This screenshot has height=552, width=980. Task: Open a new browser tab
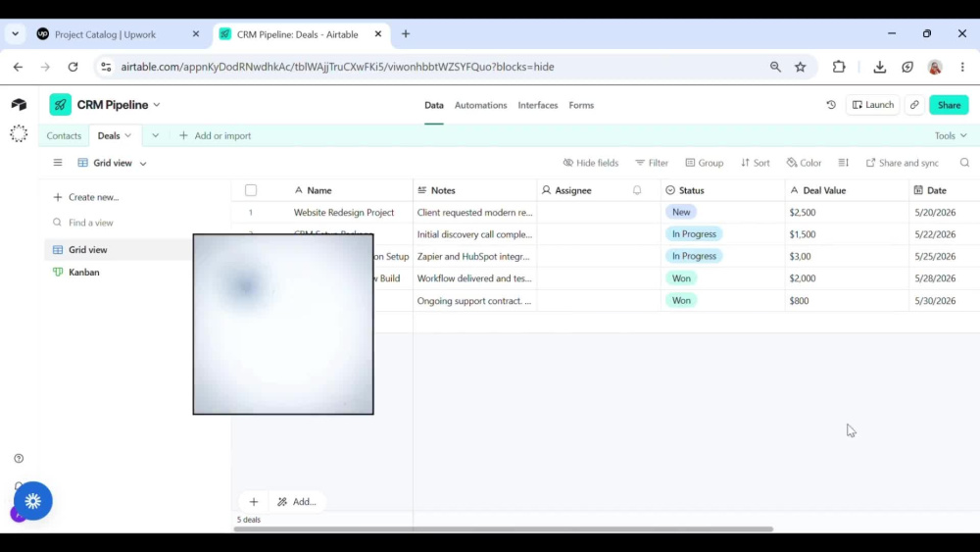pos(406,34)
